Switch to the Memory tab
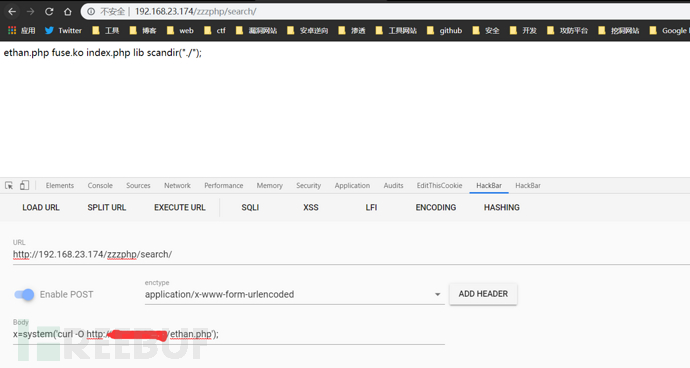Screen dimensions: 690x368 pyautogui.click(x=270, y=185)
